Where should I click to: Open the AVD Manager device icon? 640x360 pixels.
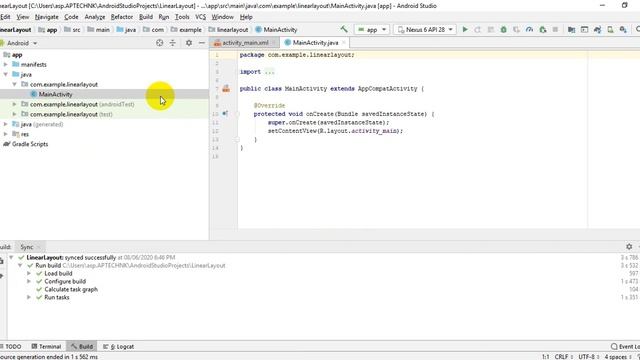pyautogui.click(x=610, y=29)
